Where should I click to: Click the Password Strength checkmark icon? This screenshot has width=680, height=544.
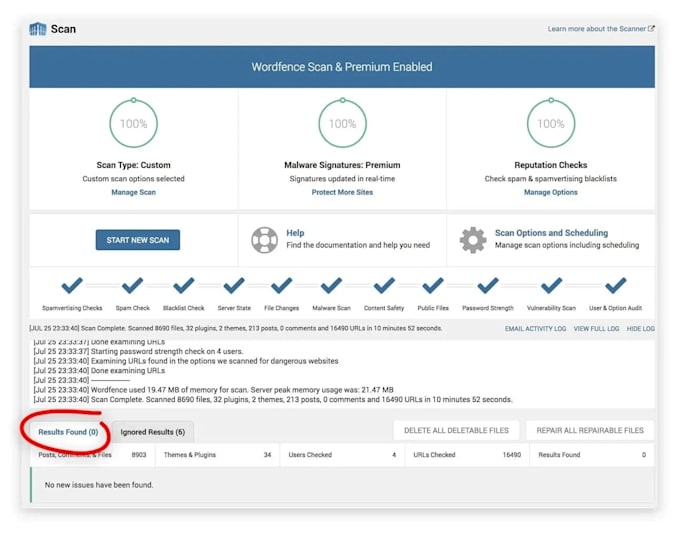coord(488,285)
